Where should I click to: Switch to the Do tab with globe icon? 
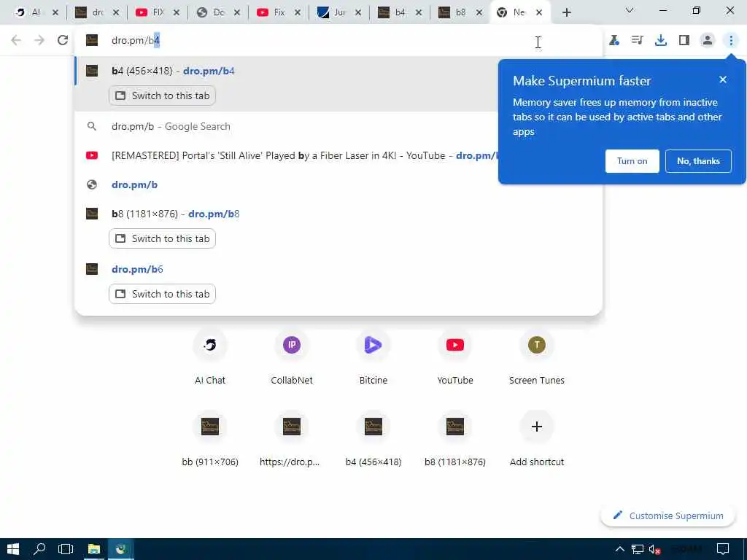click(212, 12)
